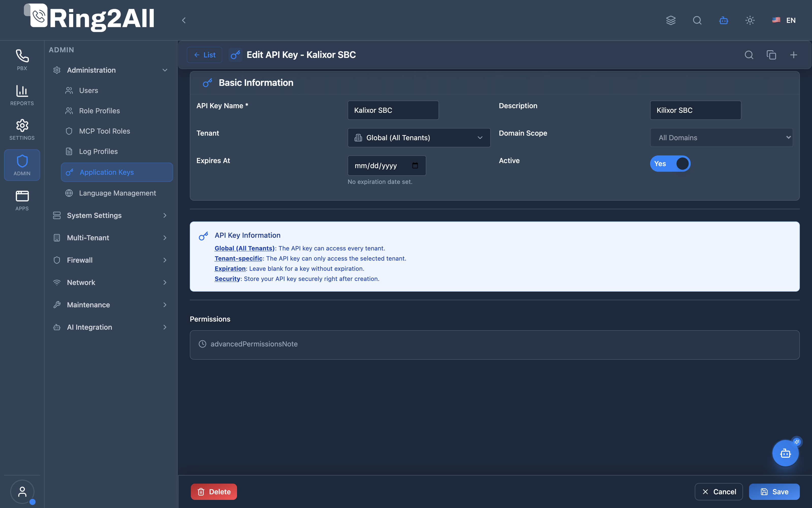Image resolution: width=812 pixels, height=508 pixels.
Task: Click the Global (All Tenants) help term
Action: tap(245, 248)
